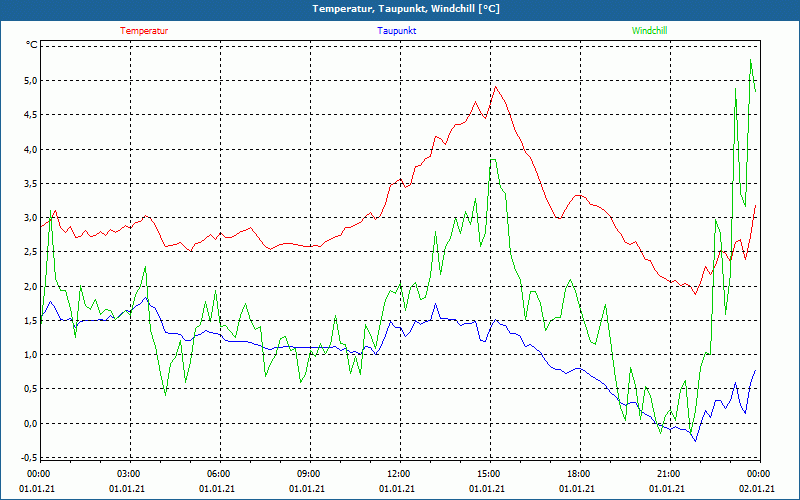Click the 2,0 y-axis value
The image size is (800, 500).
tap(31, 286)
